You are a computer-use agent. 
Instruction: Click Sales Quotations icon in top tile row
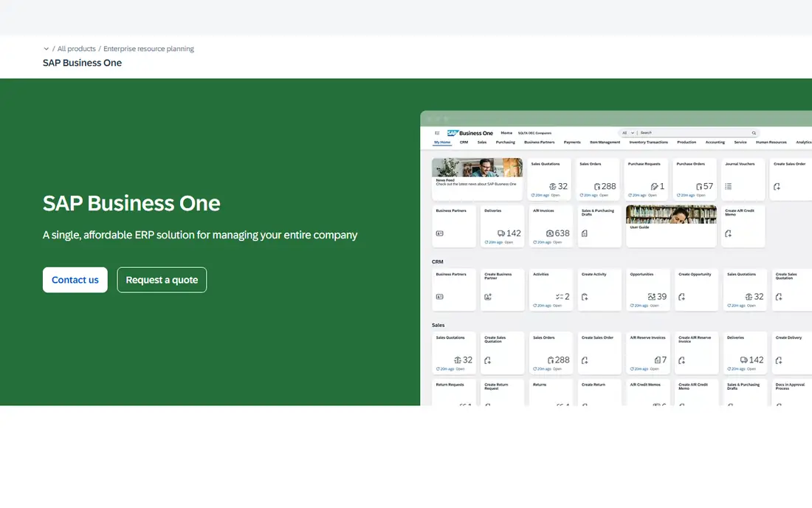tap(553, 186)
